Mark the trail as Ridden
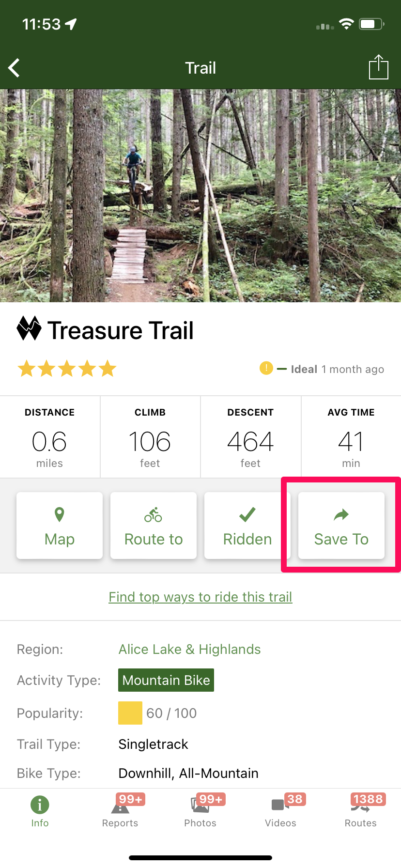 (247, 526)
